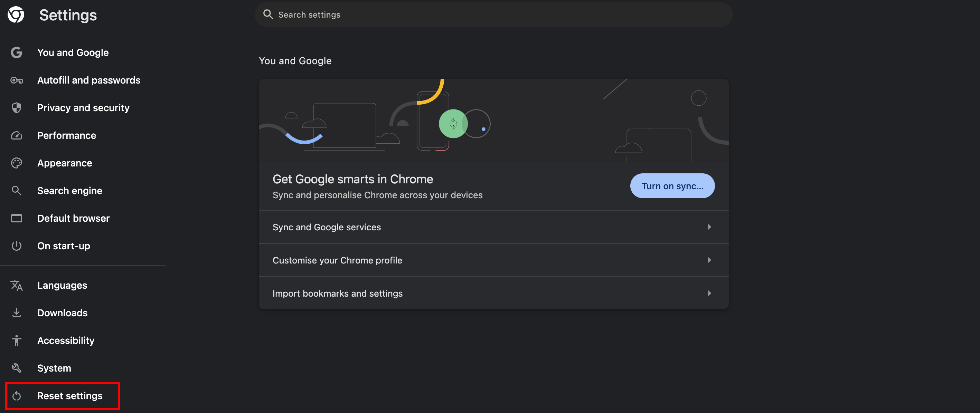Expand Customise your Chrome profile
980x413 pixels.
[x=493, y=260]
